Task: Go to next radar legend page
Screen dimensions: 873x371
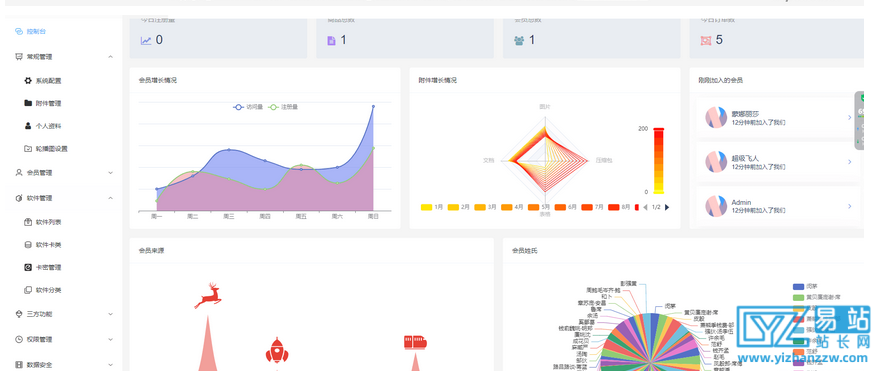Action: pyautogui.click(x=667, y=207)
